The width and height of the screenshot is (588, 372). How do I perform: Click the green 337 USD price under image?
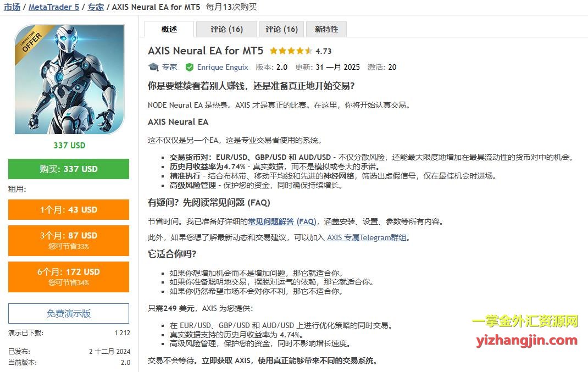pyautogui.click(x=69, y=146)
